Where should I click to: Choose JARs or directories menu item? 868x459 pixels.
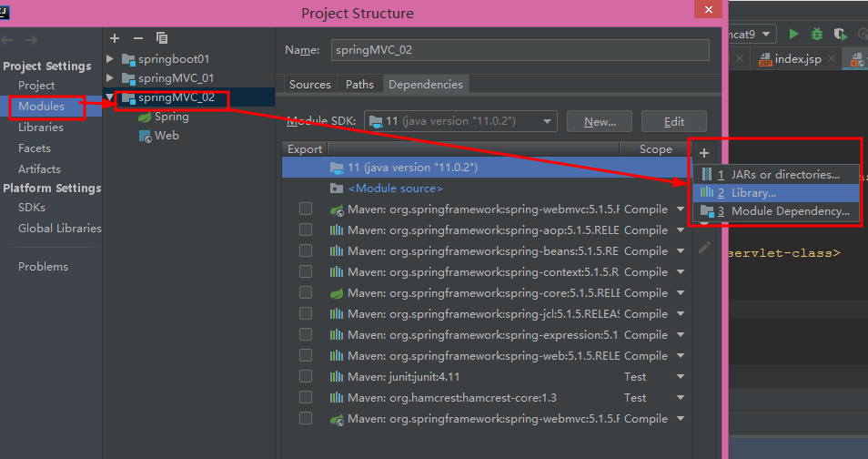[776, 175]
